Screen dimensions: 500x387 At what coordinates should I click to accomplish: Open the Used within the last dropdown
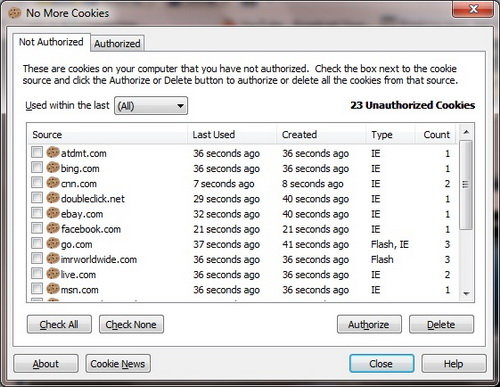click(x=151, y=106)
